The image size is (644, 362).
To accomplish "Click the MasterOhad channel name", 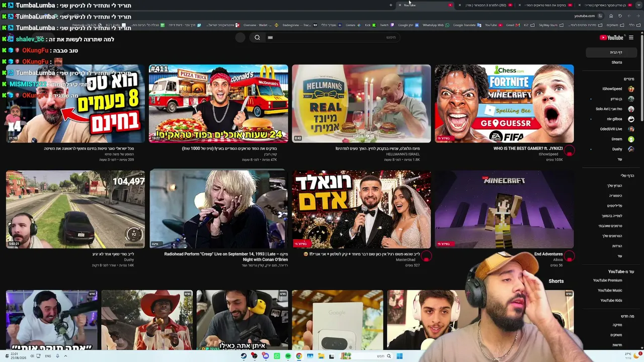I will pyautogui.click(x=406, y=260).
